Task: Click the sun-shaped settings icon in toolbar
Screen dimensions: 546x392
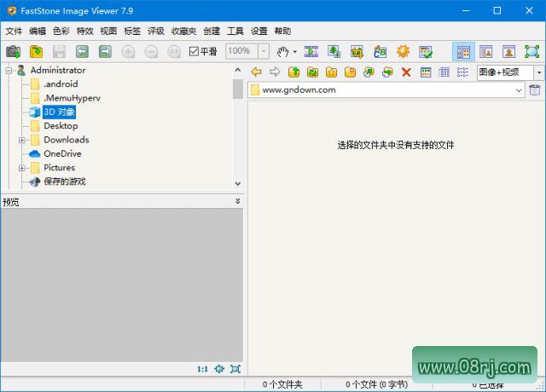Action: (403, 51)
